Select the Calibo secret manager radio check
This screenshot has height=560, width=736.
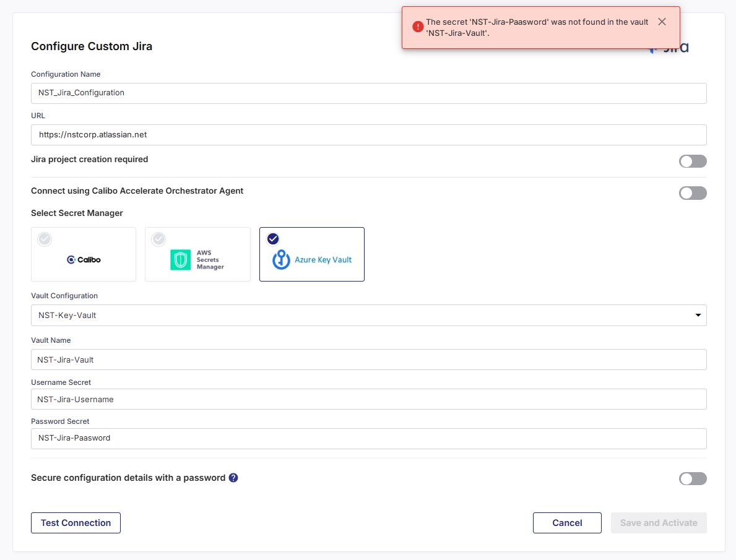(45, 239)
